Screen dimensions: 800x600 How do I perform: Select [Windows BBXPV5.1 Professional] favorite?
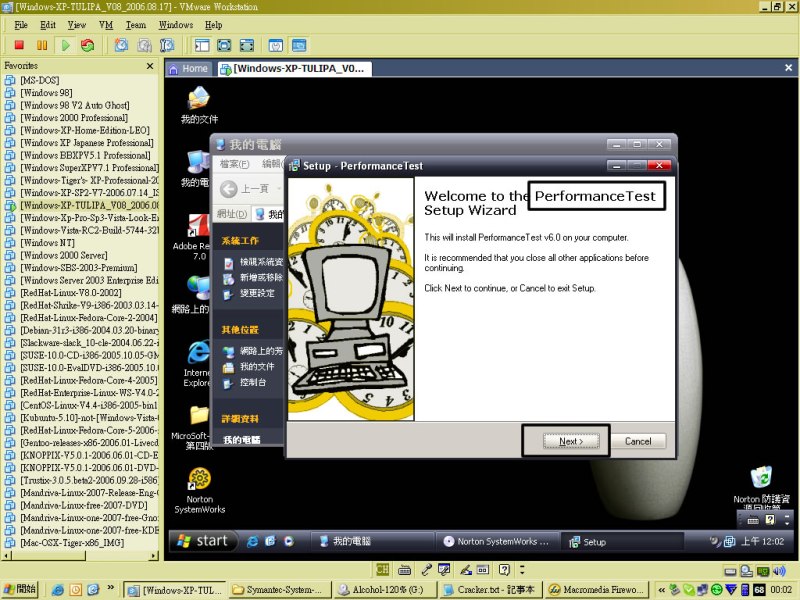(x=85, y=155)
